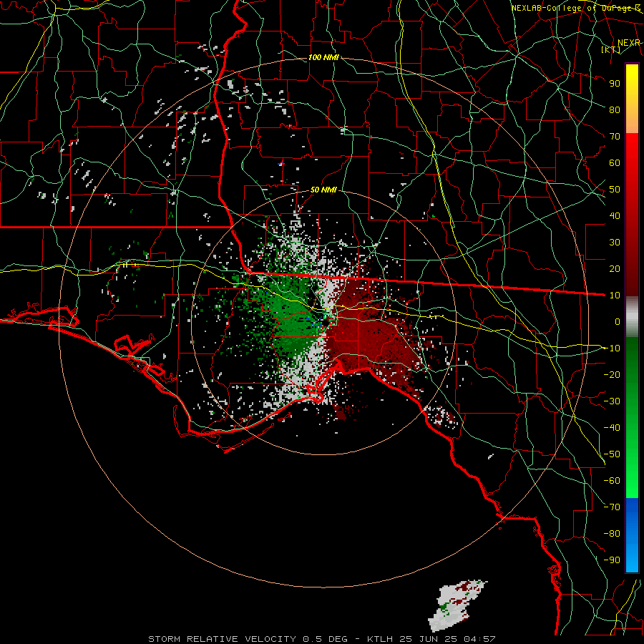644x644 pixels.
Task: Click the Storm Relative Velocity KTLH caption
Action: [322, 639]
